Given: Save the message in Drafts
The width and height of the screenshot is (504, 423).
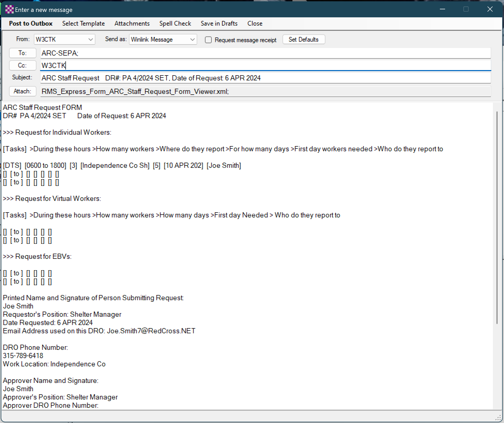Looking at the screenshot, I should [x=219, y=24].
